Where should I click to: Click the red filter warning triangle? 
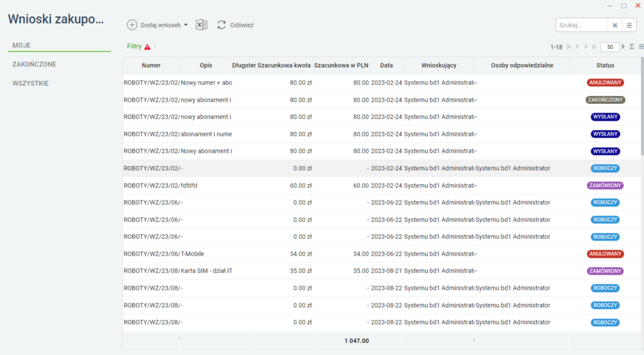147,46
